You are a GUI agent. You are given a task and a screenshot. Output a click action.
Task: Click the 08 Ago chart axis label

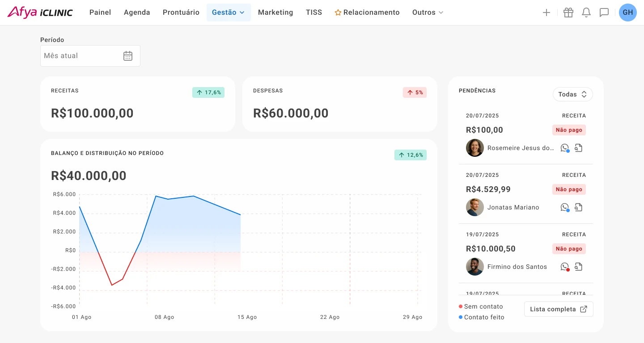[164, 317]
